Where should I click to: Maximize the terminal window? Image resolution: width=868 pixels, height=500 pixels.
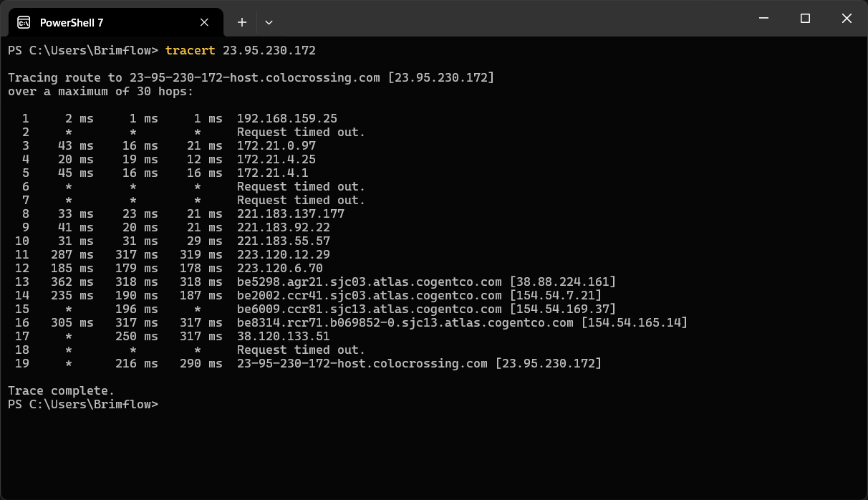(805, 19)
